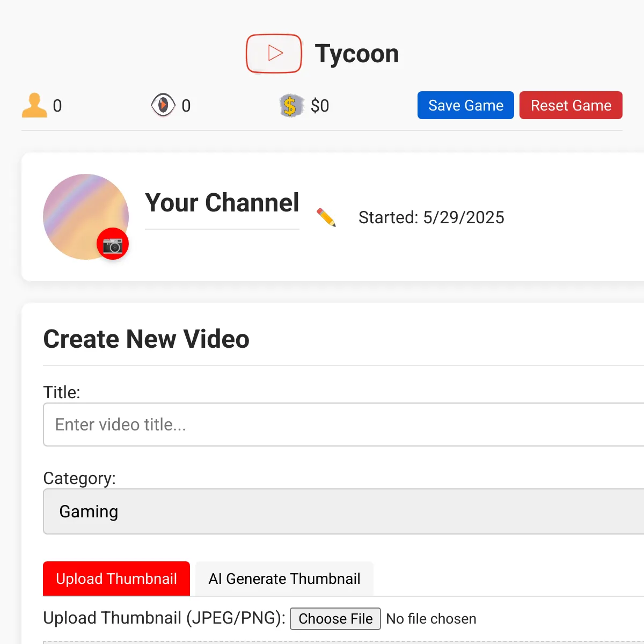
Task: Switch to the AI Generate Thumbnail tab
Action: pos(284,579)
